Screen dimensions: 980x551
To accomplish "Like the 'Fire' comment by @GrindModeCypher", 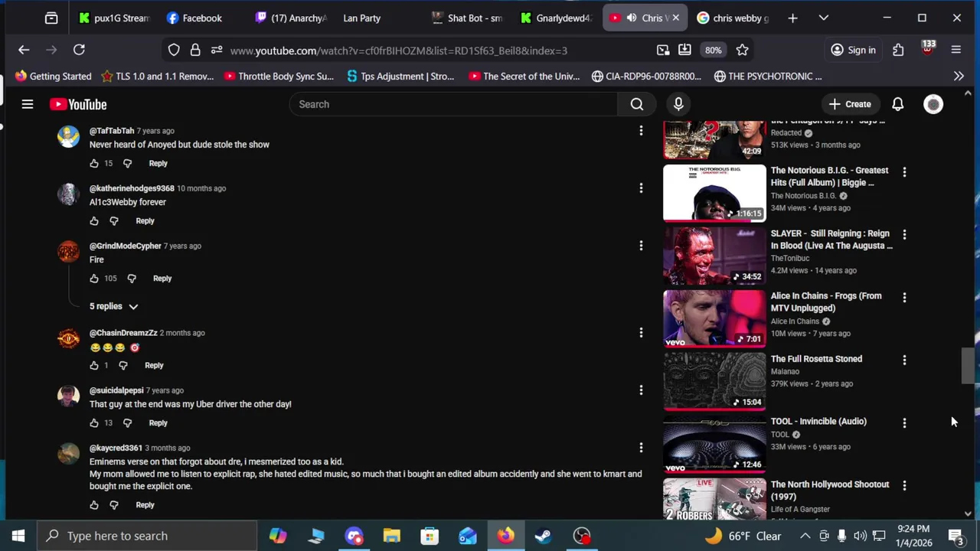I will (94, 279).
